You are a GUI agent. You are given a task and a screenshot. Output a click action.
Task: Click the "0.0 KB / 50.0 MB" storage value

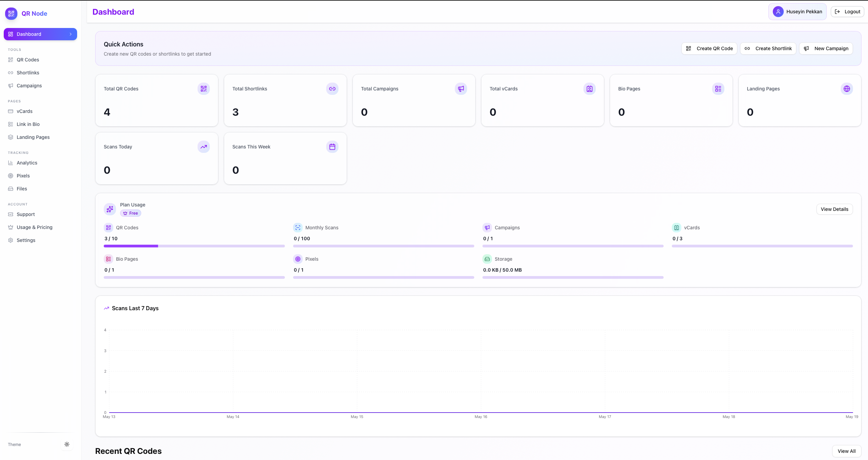click(502, 270)
